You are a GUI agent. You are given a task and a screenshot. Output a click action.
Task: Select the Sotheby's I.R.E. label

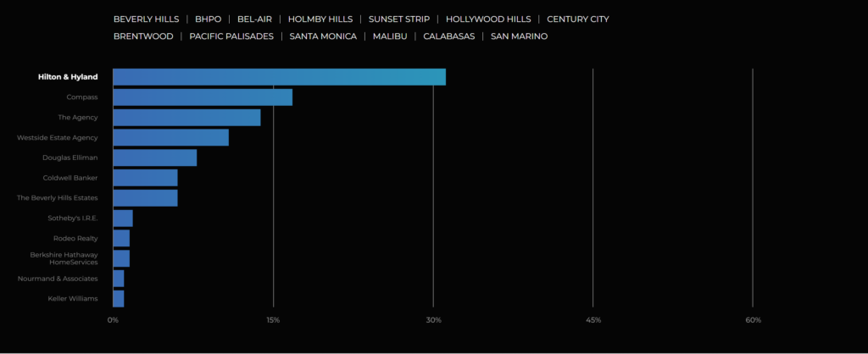click(73, 218)
